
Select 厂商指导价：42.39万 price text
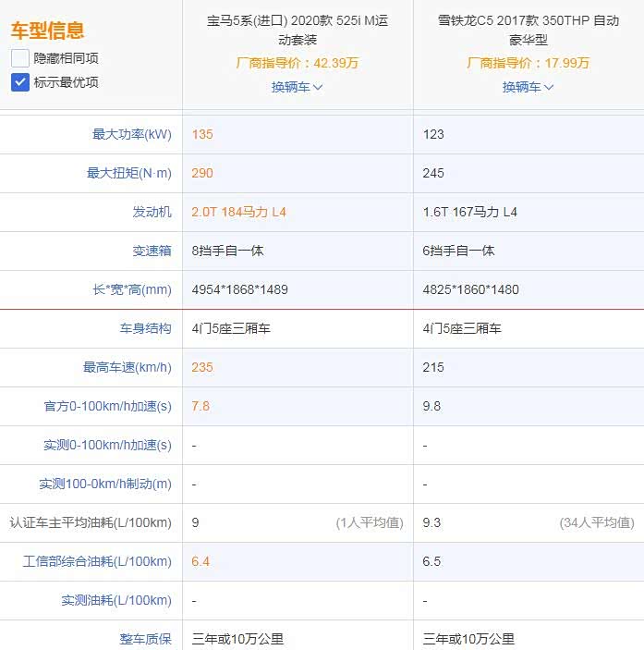[298, 63]
